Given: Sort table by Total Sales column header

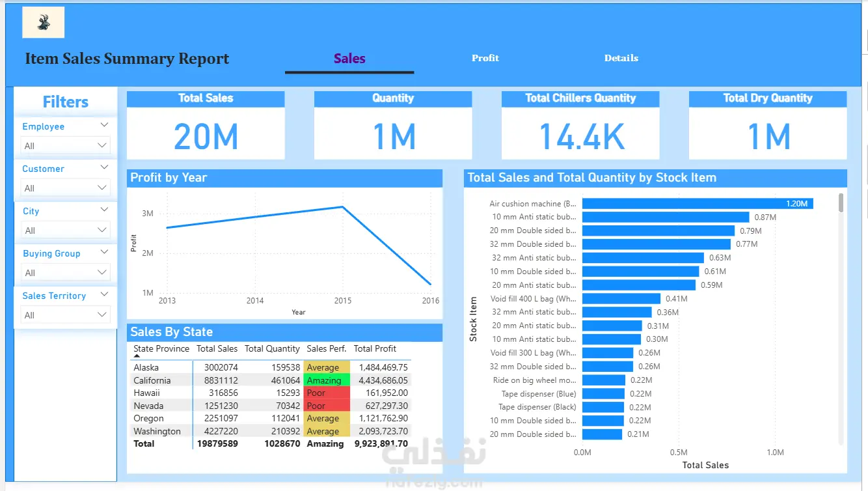Looking at the screenshot, I should click(x=217, y=349).
